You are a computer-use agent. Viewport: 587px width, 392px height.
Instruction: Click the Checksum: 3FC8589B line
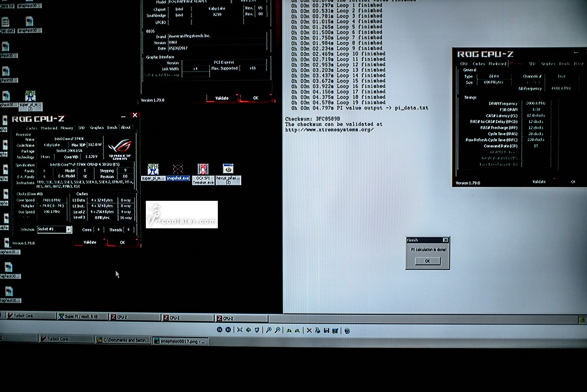[x=313, y=119]
